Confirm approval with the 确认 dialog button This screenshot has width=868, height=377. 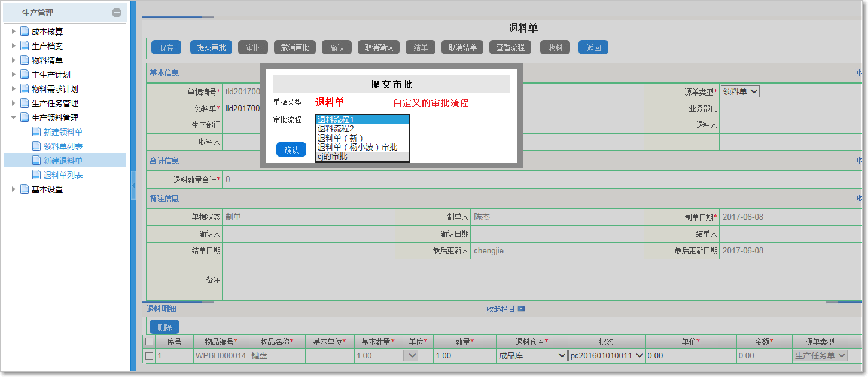click(x=291, y=149)
